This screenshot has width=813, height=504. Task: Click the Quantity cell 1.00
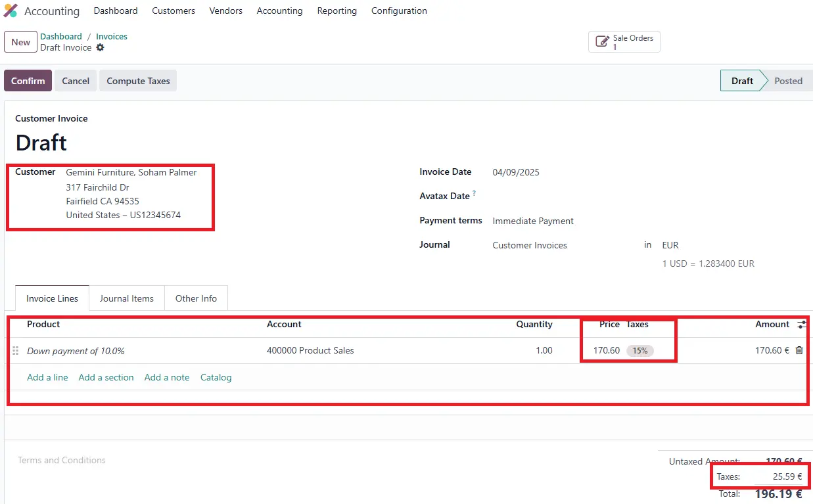544,350
